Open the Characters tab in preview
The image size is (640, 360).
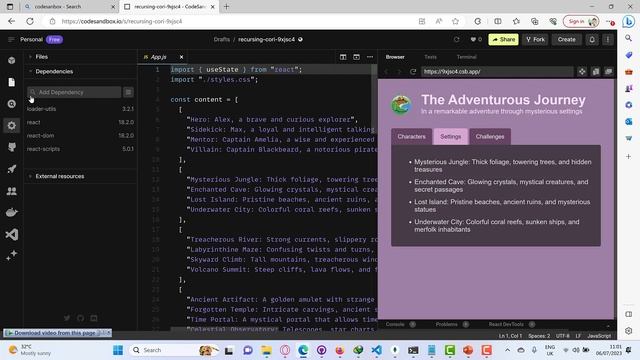(411, 137)
